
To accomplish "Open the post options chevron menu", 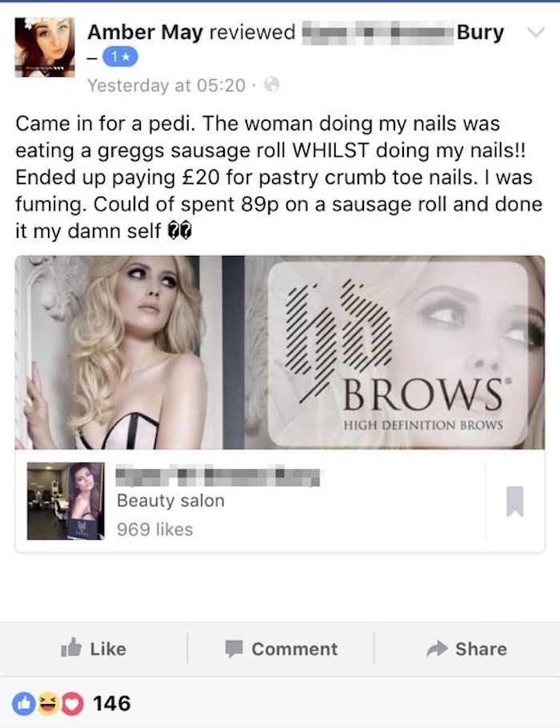I will click(x=535, y=33).
